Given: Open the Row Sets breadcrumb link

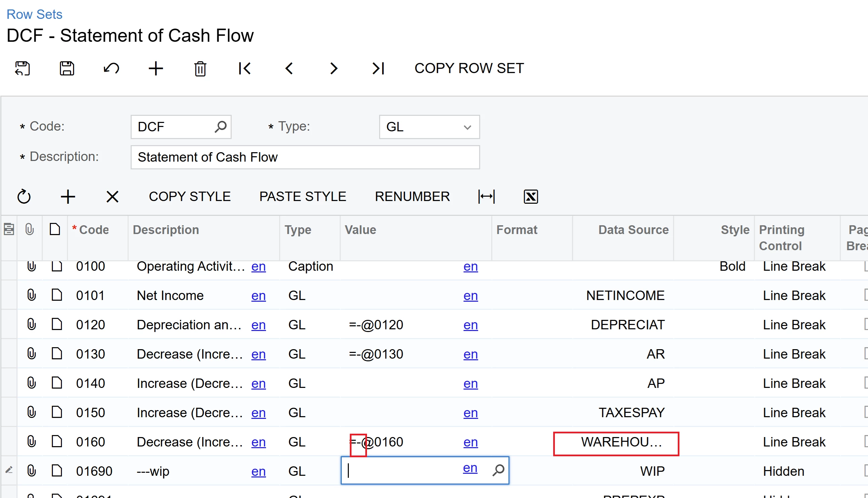Looking at the screenshot, I should (x=34, y=14).
